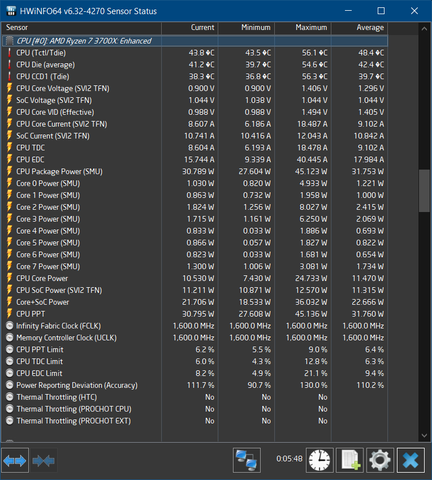Click the HWiNFO64 title bar app icon
The width and height of the screenshot is (432, 480).
point(11,11)
